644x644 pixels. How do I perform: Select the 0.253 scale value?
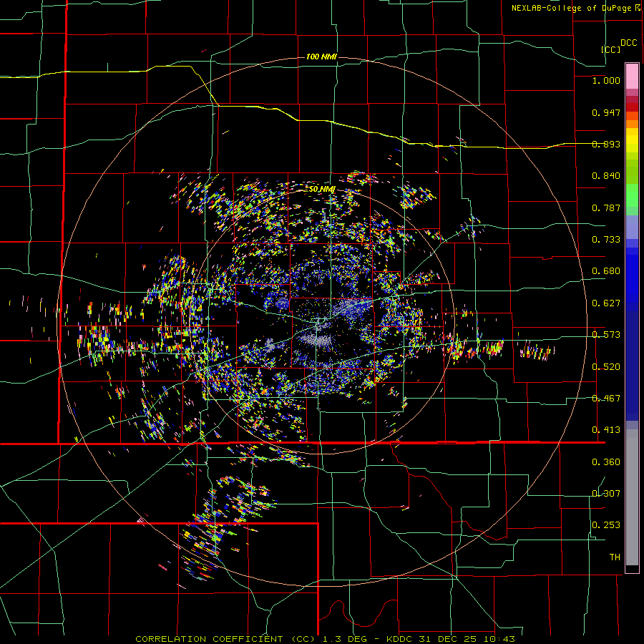coord(606,525)
